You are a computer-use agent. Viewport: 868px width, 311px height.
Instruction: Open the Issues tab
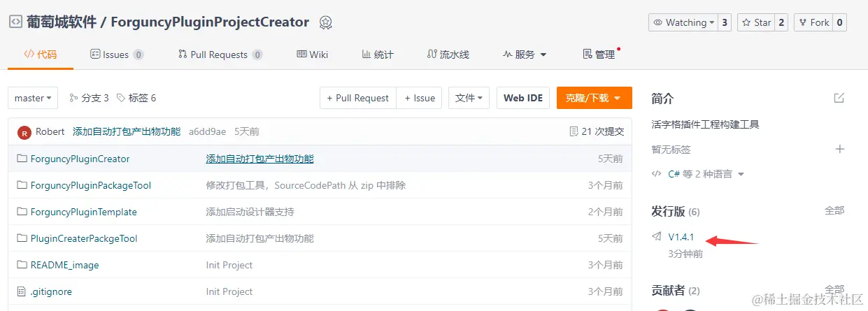coord(118,55)
